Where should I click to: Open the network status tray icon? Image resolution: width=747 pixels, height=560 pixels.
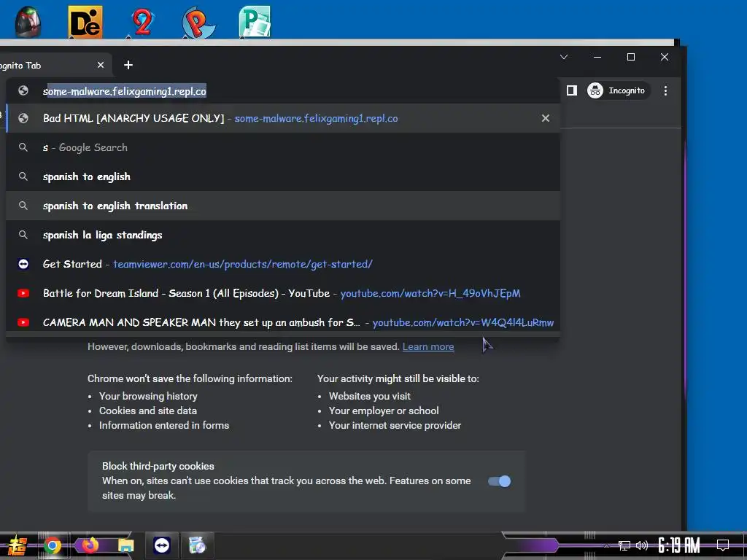[624, 545]
